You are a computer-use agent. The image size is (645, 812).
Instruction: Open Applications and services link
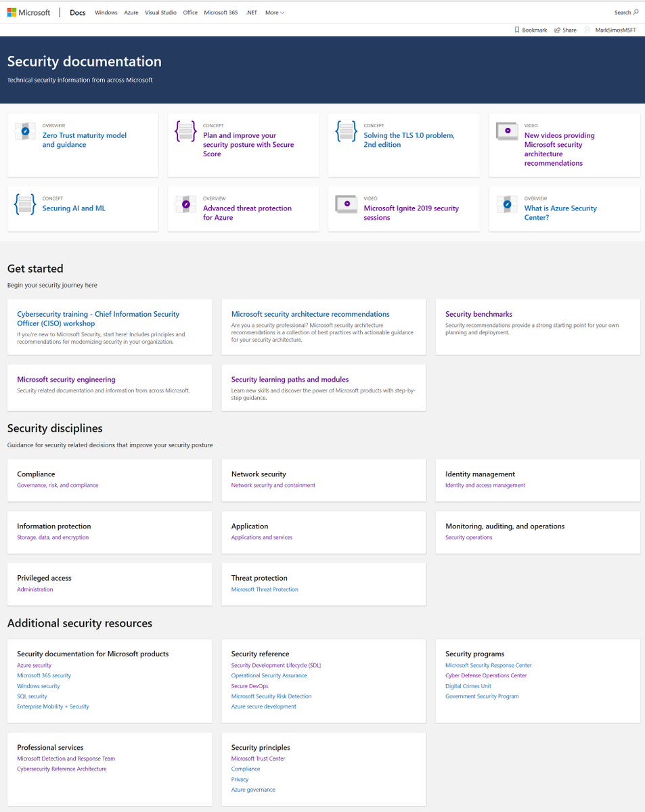pyautogui.click(x=262, y=537)
